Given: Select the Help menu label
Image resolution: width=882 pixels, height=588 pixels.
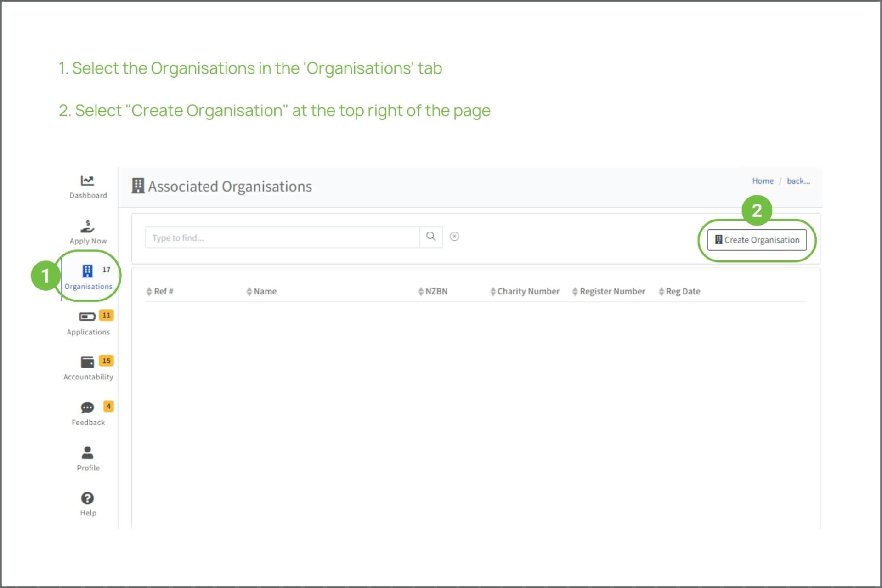Looking at the screenshot, I should click(x=88, y=513).
